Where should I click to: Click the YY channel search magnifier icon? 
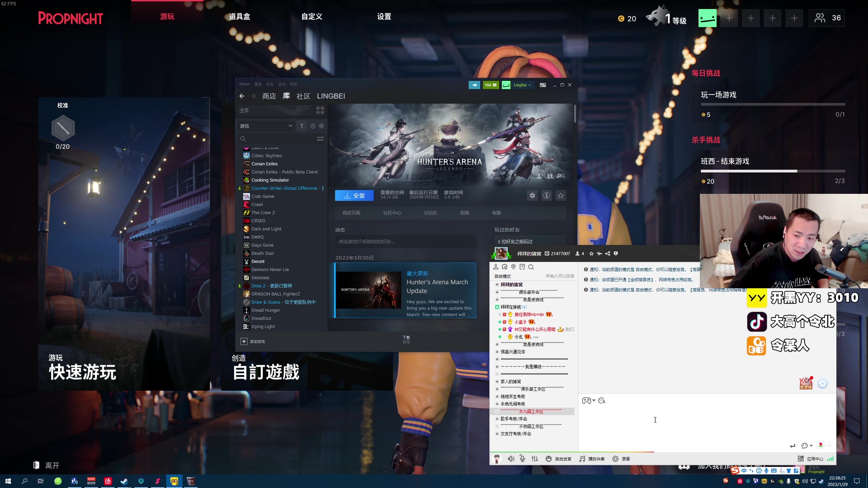tap(531, 267)
